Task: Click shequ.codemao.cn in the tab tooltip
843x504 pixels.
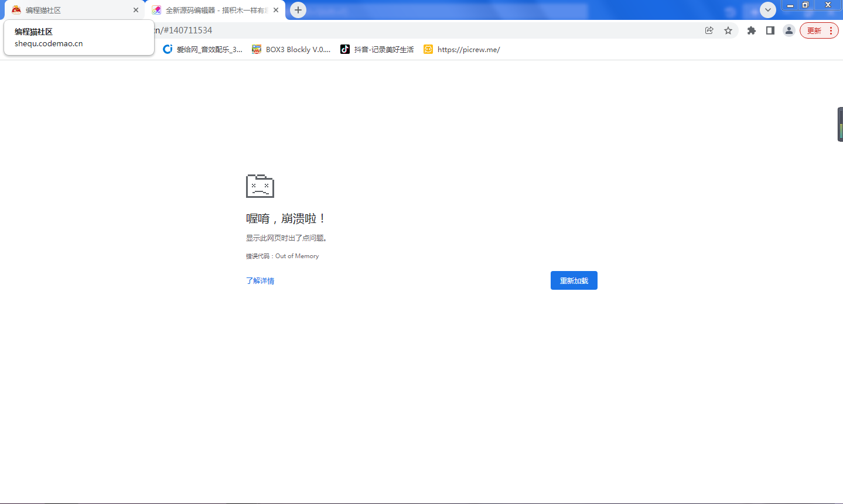Action: pos(49,43)
